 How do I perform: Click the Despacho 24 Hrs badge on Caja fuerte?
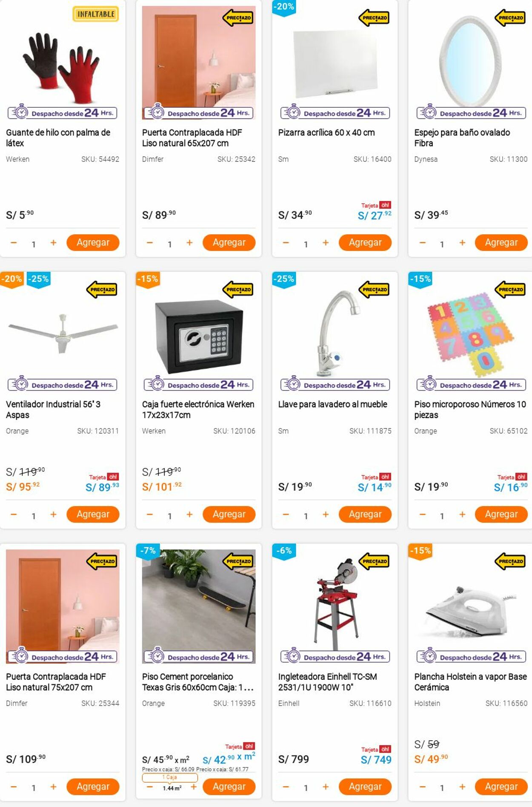click(x=199, y=385)
